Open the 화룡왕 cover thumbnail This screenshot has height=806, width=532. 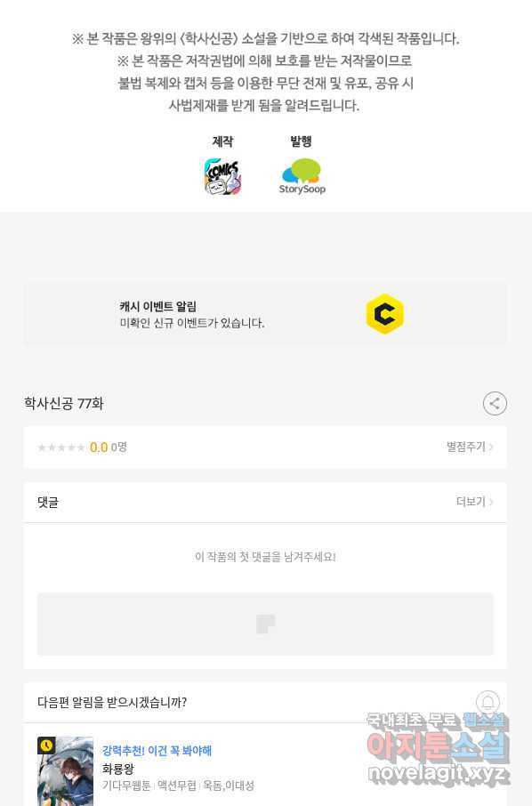click(65, 771)
